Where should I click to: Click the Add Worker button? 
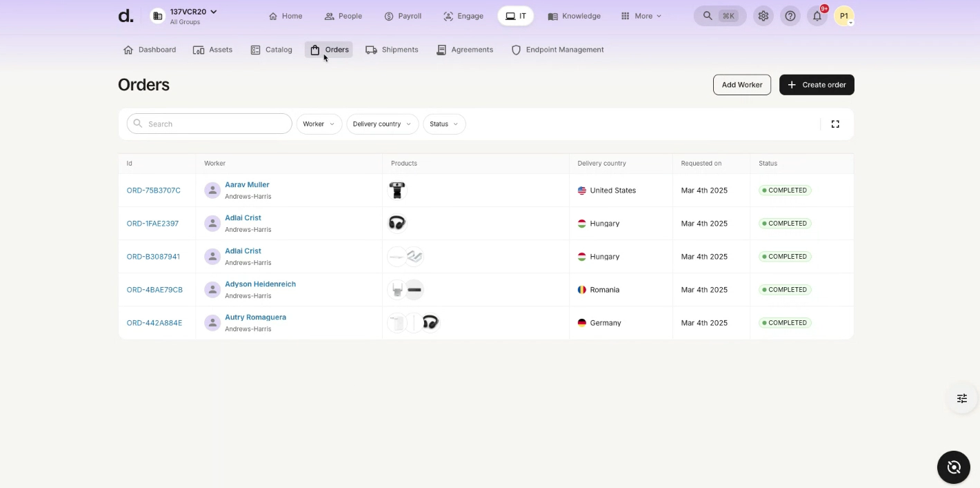click(x=741, y=85)
